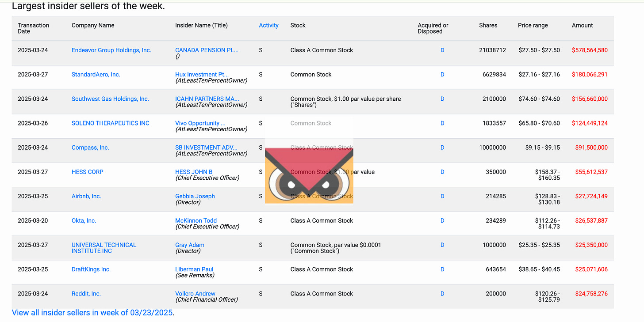Open SOLENO THERAPEUTICS INC link
This screenshot has width=644, height=322.
(x=111, y=123)
